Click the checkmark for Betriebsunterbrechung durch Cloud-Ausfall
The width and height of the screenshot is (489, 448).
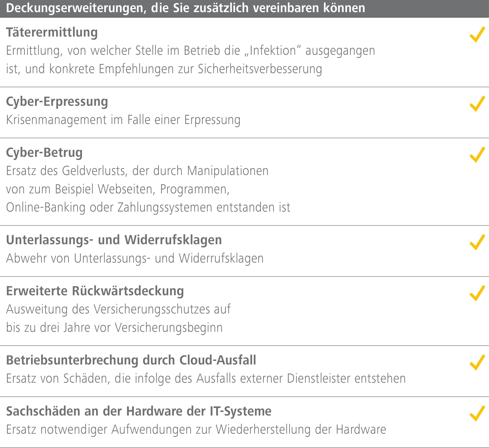click(477, 362)
